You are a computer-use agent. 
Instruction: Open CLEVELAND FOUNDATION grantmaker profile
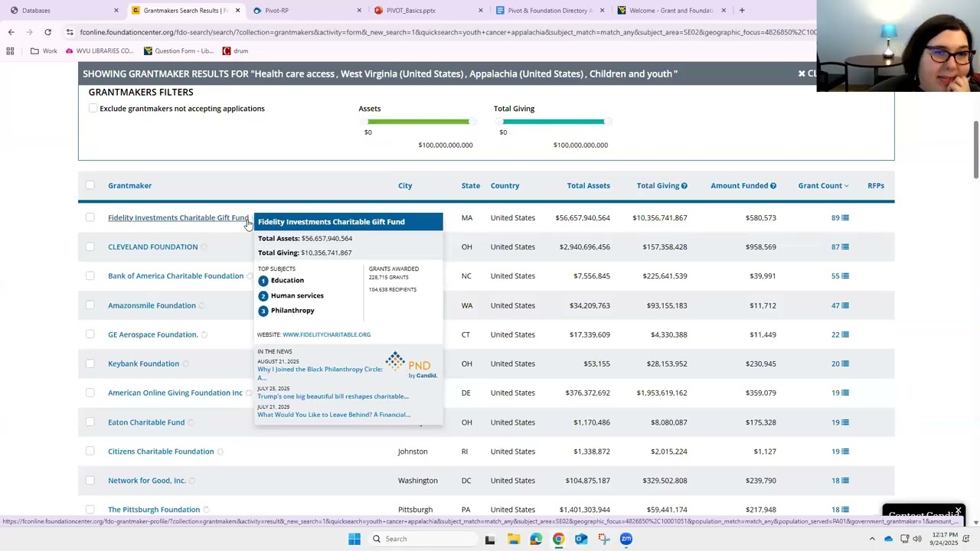click(152, 247)
